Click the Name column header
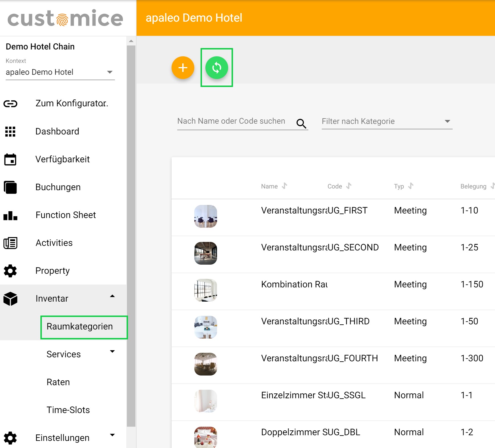 [269, 186]
